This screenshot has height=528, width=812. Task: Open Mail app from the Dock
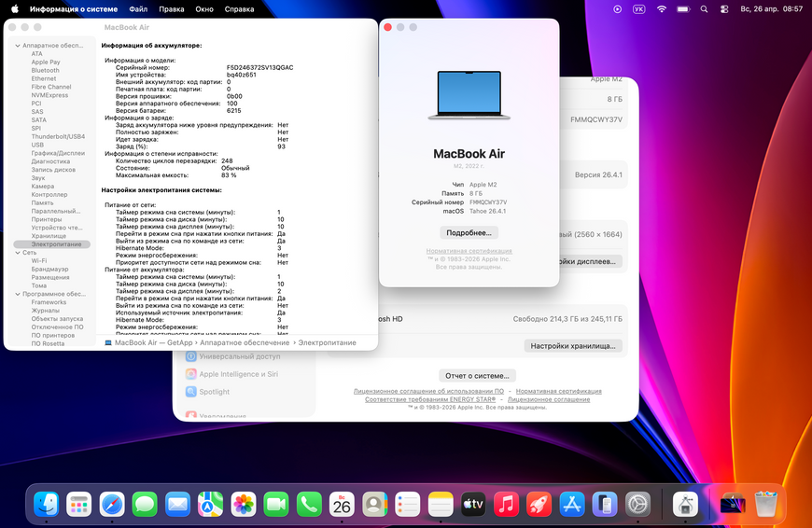click(177, 504)
